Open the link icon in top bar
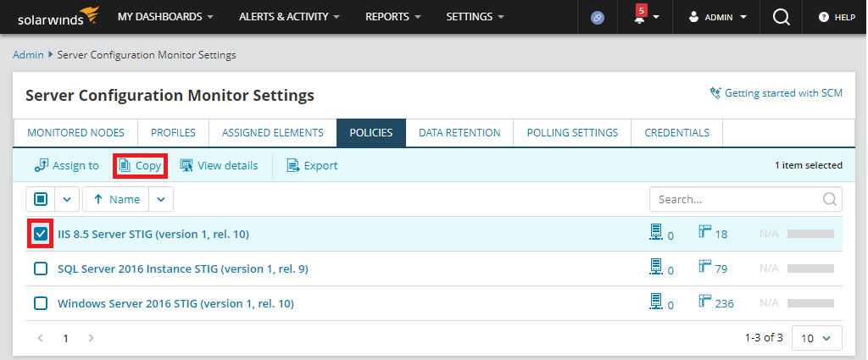 [598, 18]
